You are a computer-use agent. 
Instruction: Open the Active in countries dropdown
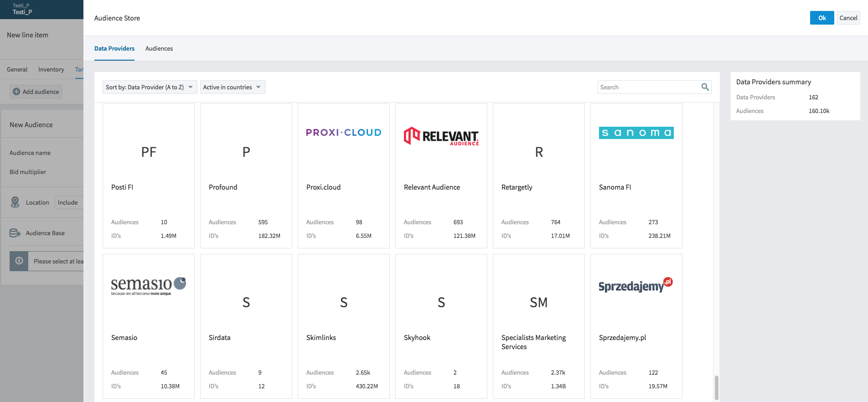coord(232,87)
